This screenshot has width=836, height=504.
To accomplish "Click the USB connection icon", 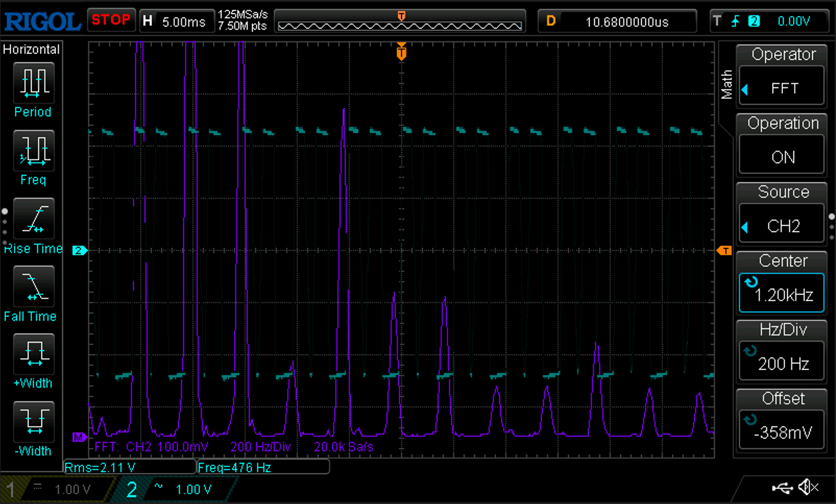I will point(782,487).
